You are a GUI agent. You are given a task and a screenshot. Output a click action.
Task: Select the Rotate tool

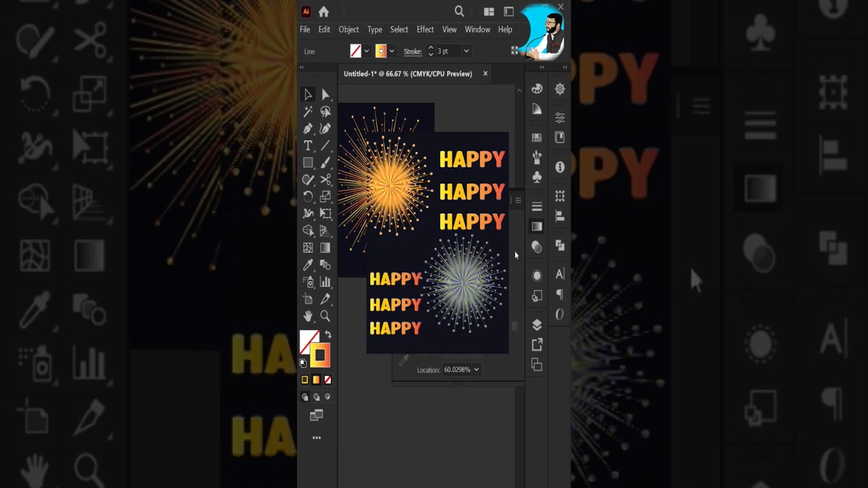pyautogui.click(x=308, y=197)
